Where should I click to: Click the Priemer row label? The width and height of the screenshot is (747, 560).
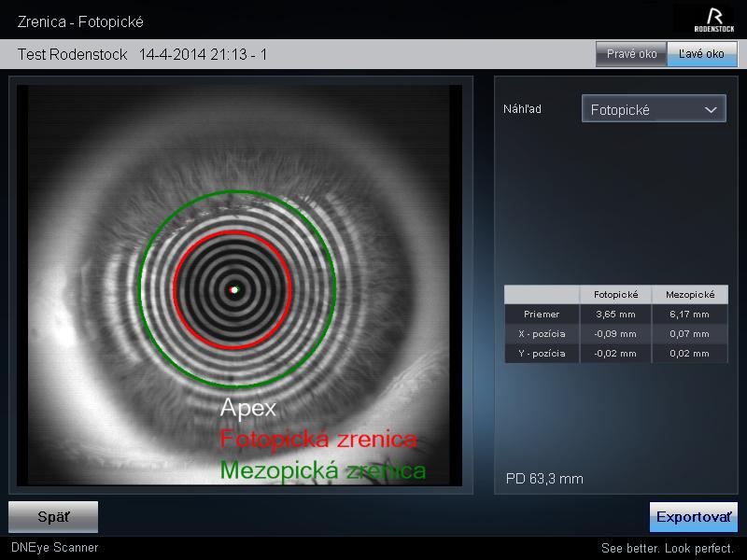(542, 315)
